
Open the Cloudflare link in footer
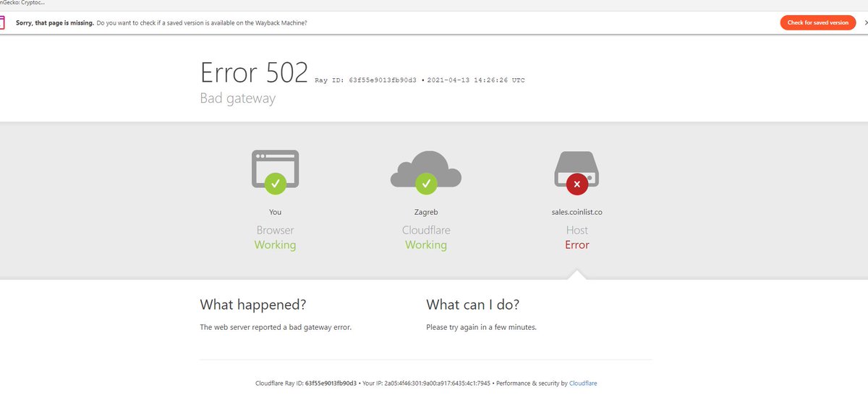tap(583, 383)
